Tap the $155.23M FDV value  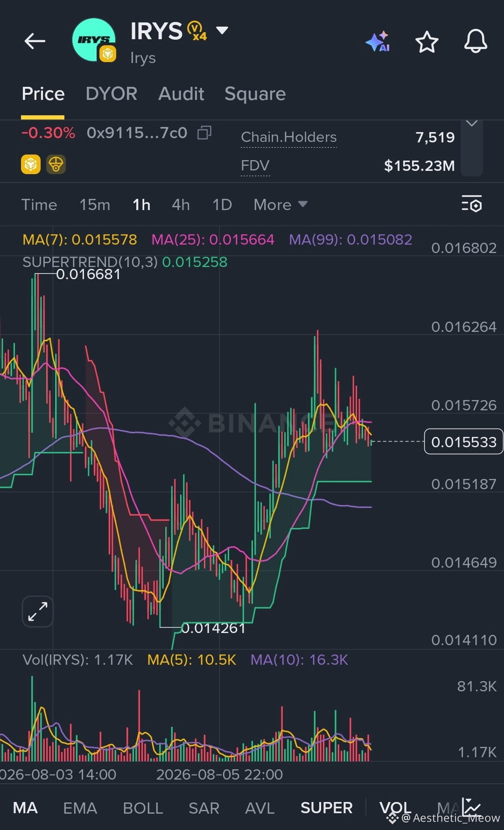coord(419,166)
